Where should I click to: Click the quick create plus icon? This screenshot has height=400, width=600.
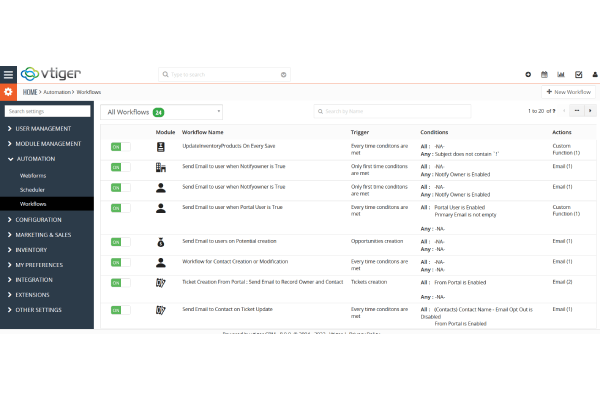pos(528,74)
